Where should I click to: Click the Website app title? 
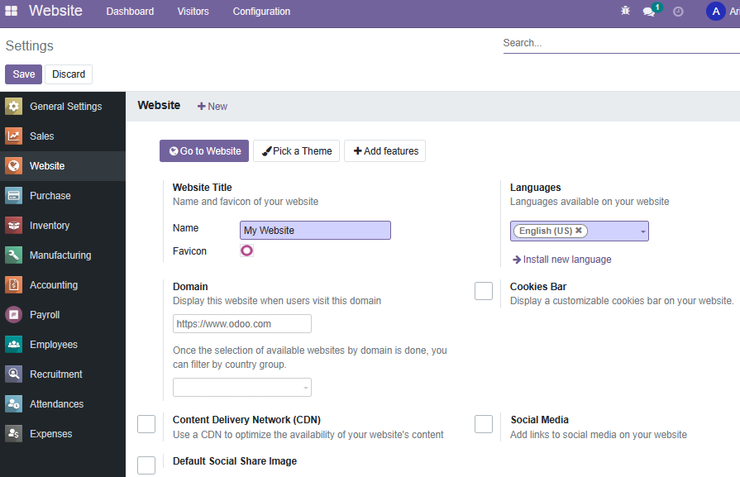(x=55, y=10)
